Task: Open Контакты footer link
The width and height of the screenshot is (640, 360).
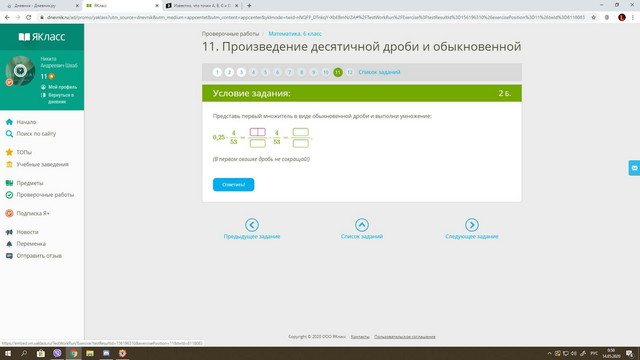Action: (x=360, y=337)
